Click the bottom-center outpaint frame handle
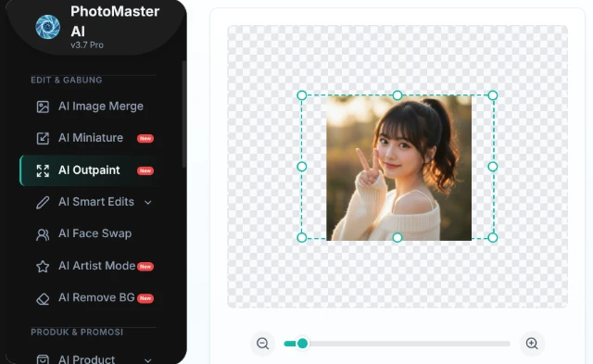Viewport: 593px width, 364px height. (x=397, y=237)
